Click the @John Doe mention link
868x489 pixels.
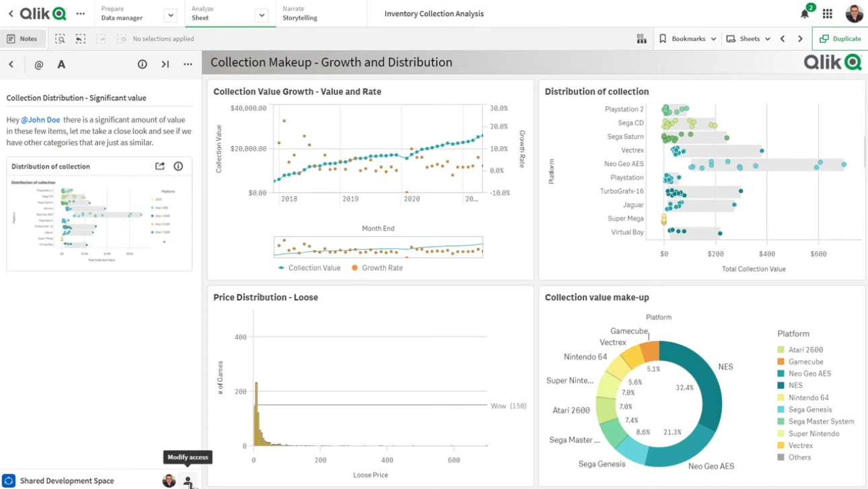(40, 120)
